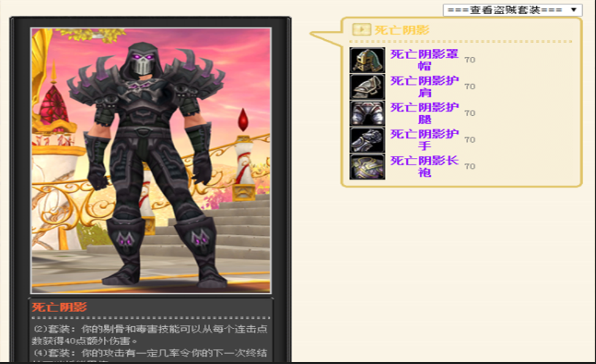Click the red 死亡阴影 heading below preview
Viewport: 596px width, 364px height.
click(59, 307)
